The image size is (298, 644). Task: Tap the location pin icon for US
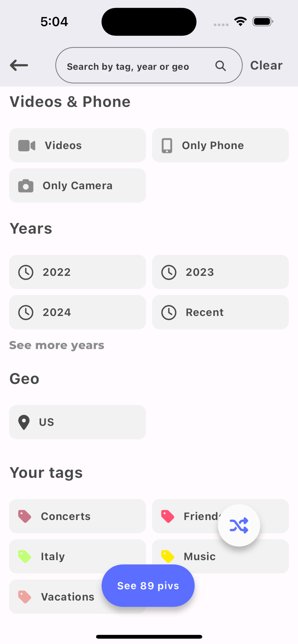point(24,422)
